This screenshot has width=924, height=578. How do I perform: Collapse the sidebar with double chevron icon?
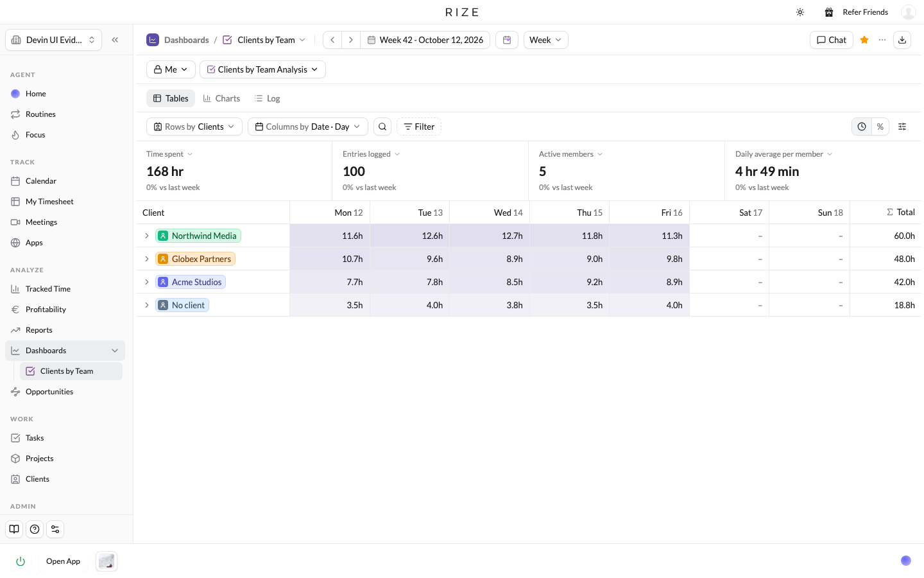[115, 40]
